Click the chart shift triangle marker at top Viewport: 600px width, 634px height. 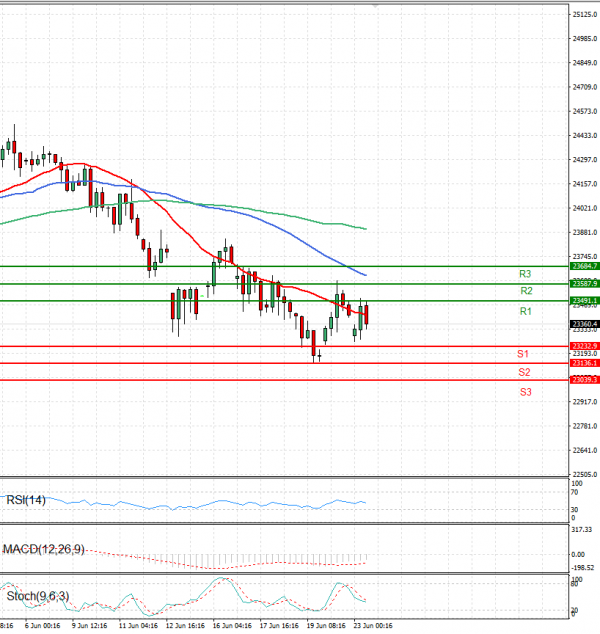pyautogui.click(x=375, y=6)
